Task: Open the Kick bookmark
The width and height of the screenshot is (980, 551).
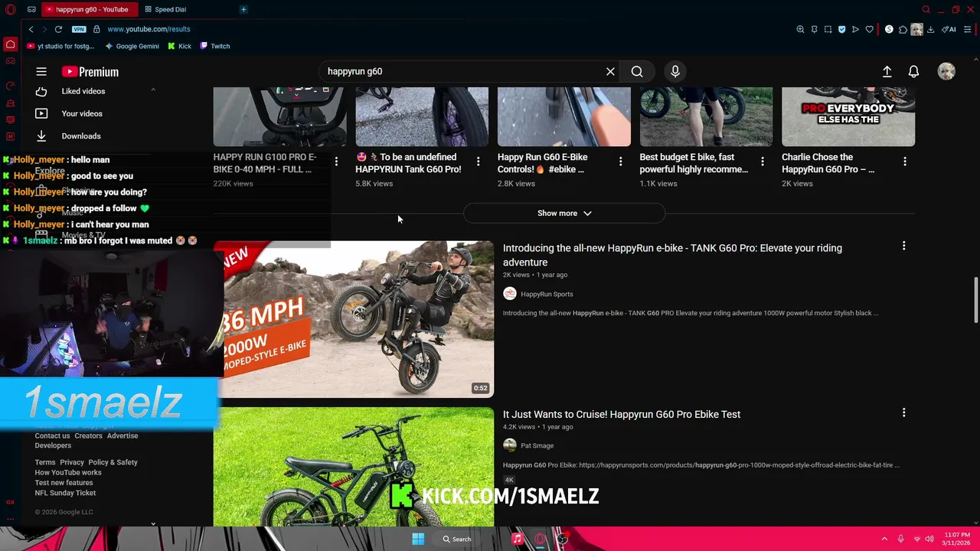Action: [x=180, y=46]
